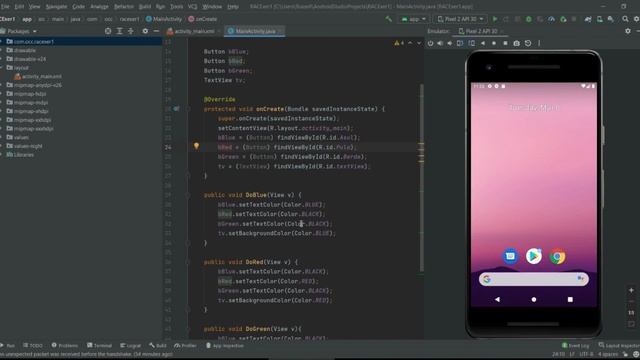
Task: Click the emulator volume up icon
Action: coord(440,43)
